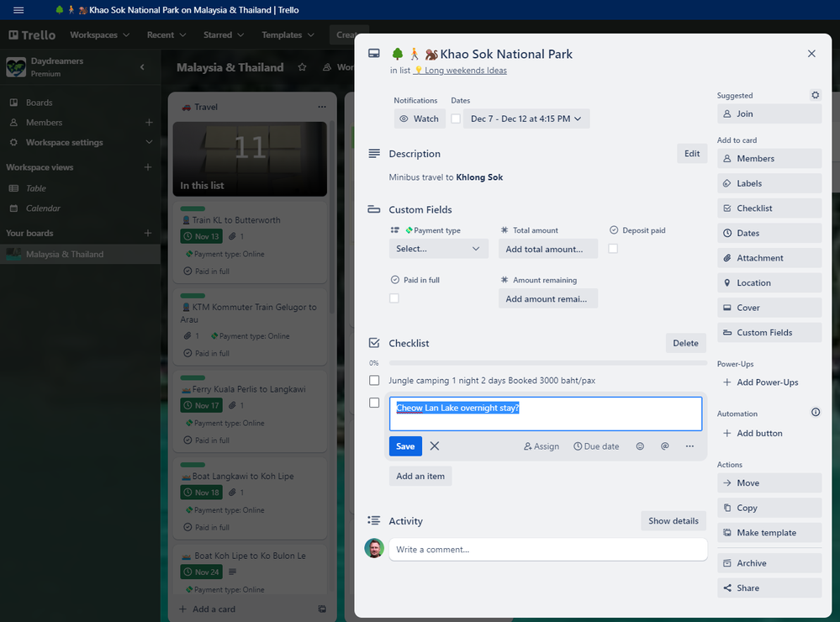Open the Starred dropdown menu
This screenshot has height=622, width=840.
click(x=224, y=34)
